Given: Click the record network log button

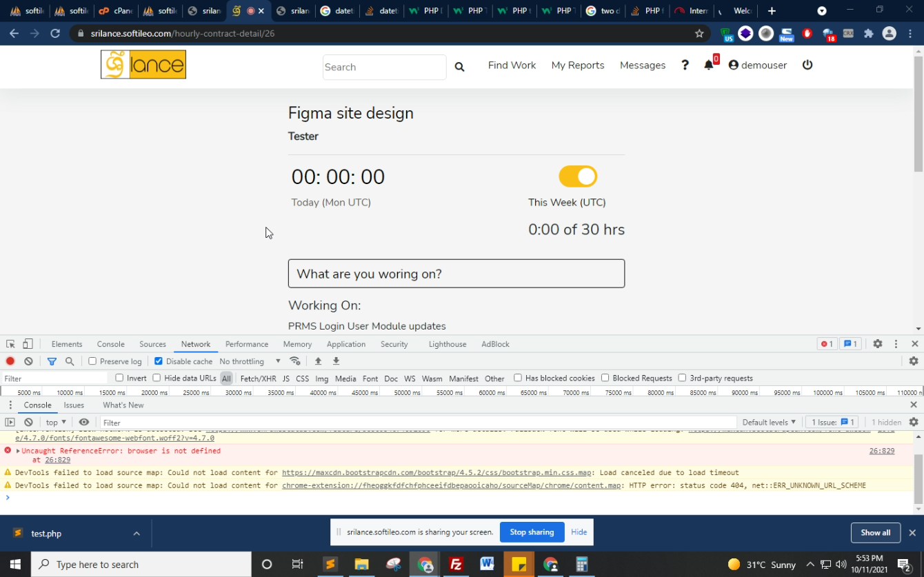Looking at the screenshot, I should 10,361.
